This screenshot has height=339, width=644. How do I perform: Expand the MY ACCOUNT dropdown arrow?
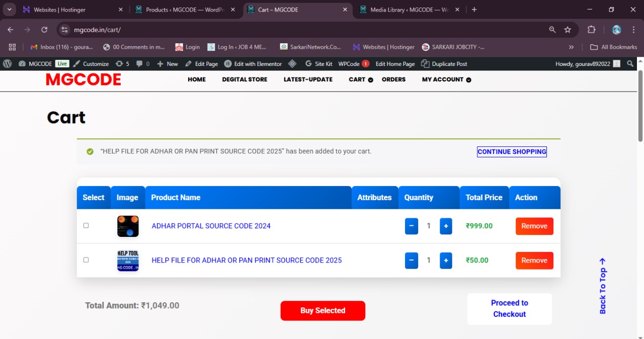[x=468, y=80]
